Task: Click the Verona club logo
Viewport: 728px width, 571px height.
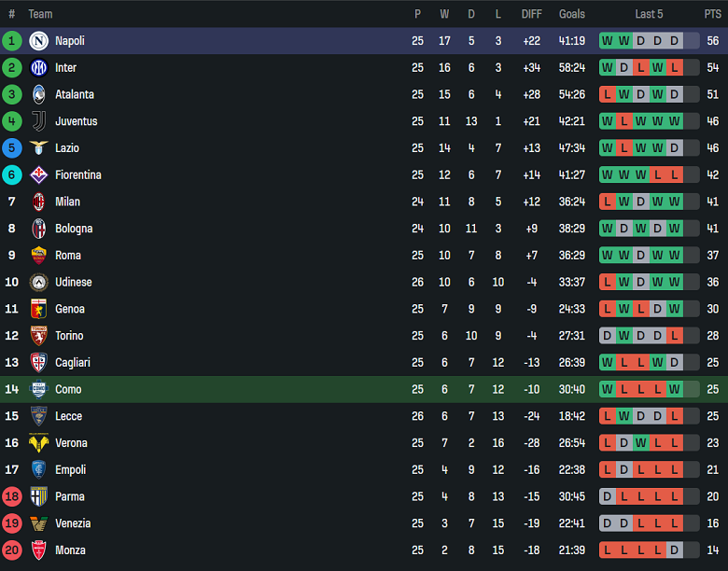Action: point(38,443)
